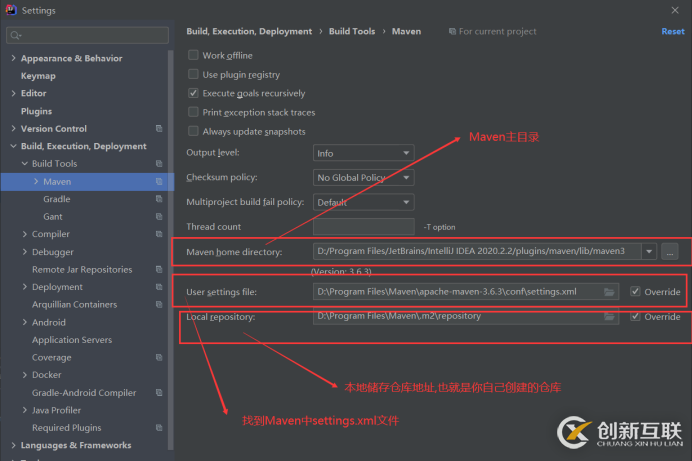Image resolution: width=692 pixels, height=461 pixels.
Task: Expand the Compiler node
Action: pyautogui.click(x=25, y=234)
